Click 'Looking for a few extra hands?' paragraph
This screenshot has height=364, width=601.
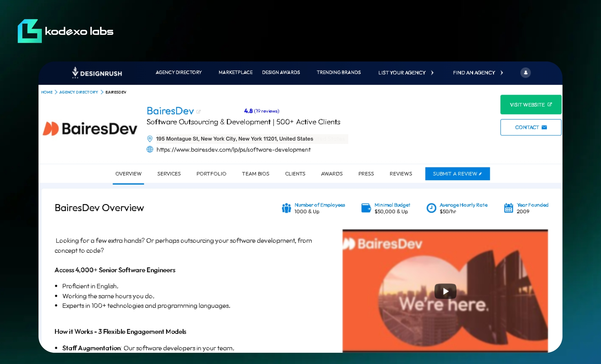pyautogui.click(x=183, y=245)
